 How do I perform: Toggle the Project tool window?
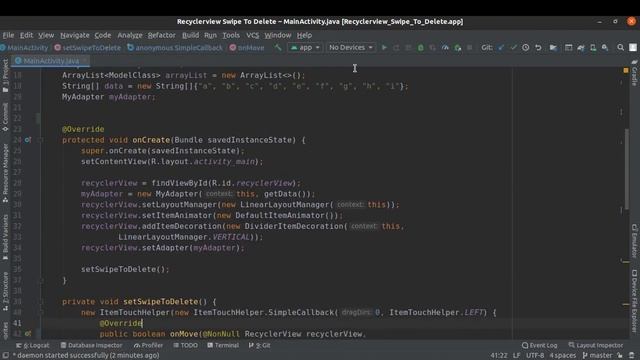point(5,76)
